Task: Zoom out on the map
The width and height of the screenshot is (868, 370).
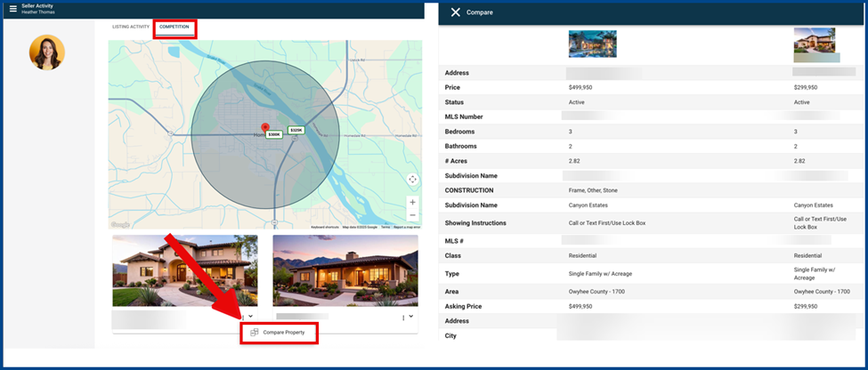Action: pos(412,215)
